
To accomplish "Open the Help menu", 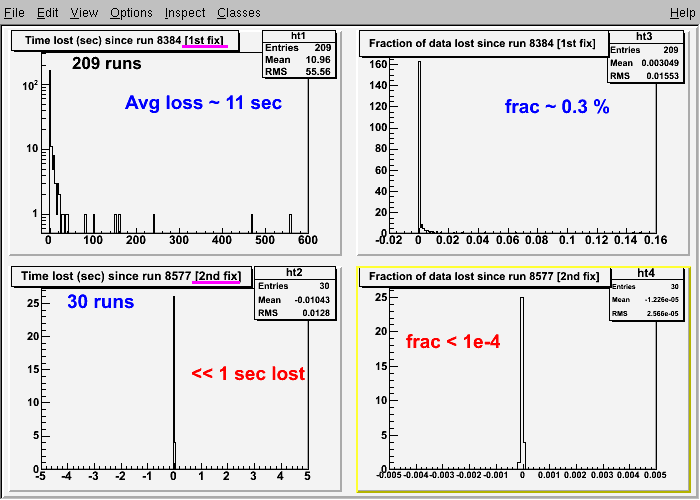I will [683, 13].
